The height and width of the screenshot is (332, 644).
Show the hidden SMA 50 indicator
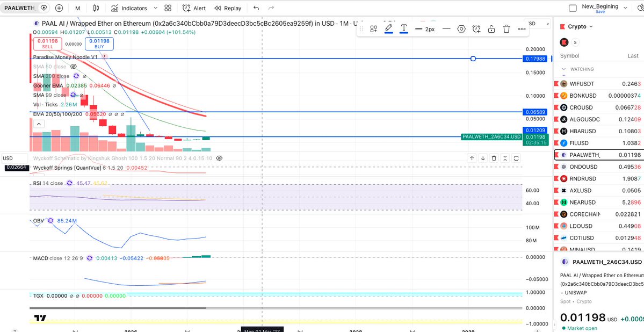[74, 66]
